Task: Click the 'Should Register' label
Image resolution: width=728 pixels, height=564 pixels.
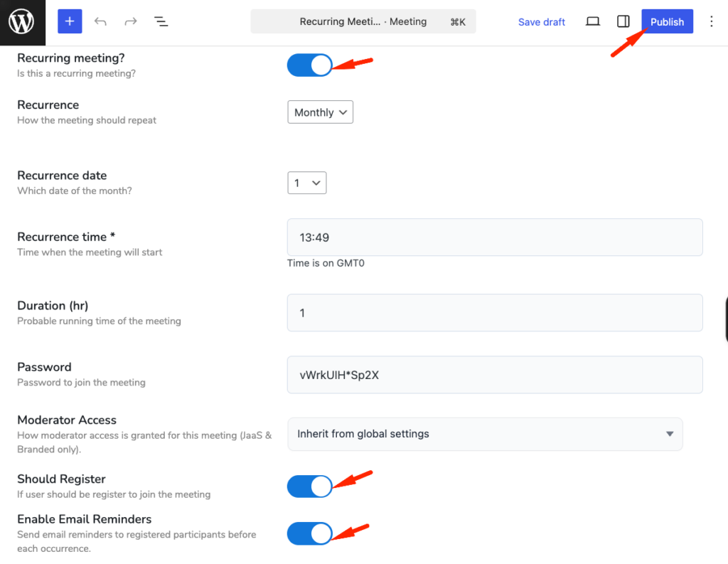Action: tap(61, 479)
